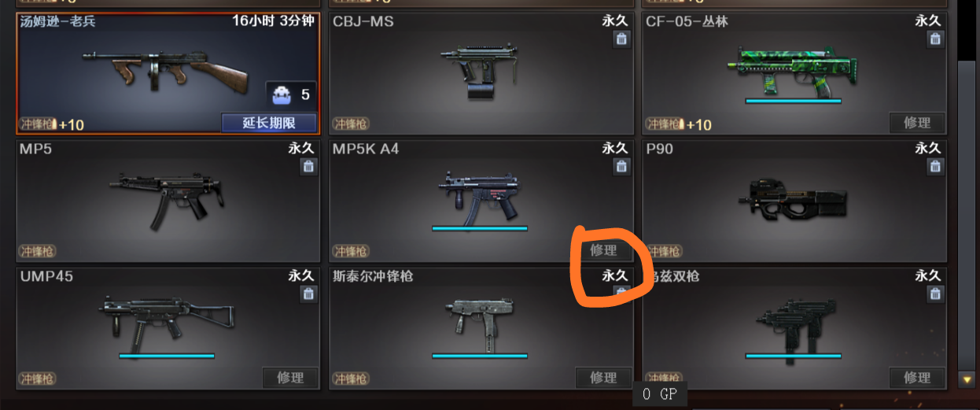Click the trash icon on MP5 card
Viewport: 980px width, 410px height.
[309, 166]
